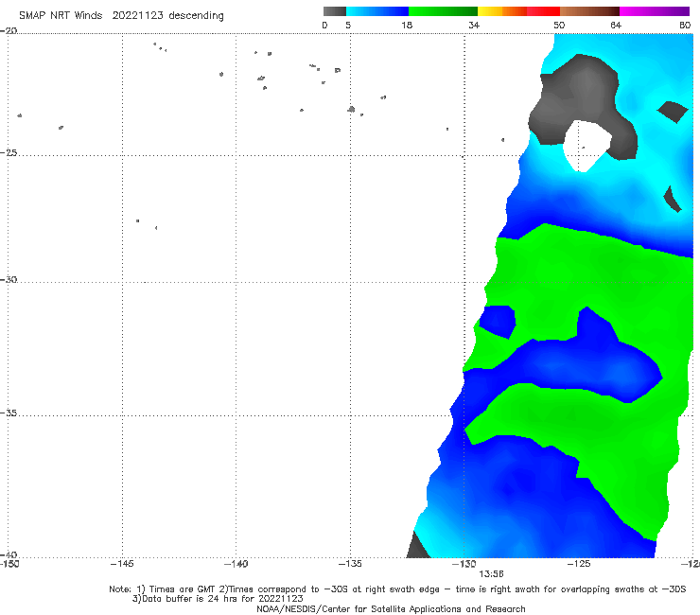Click the NOAA/NESDIS credit line
The width and height of the screenshot is (700, 615).
[x=391, y=608]
